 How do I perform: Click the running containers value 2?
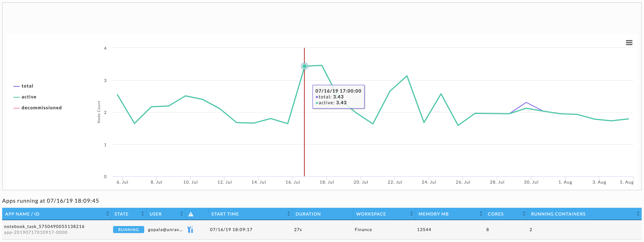click(531, 230)
